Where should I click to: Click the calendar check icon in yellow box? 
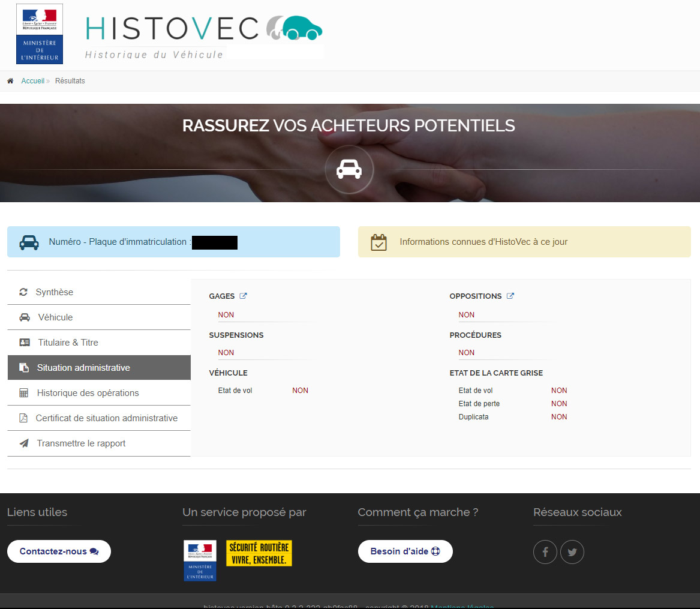[x=378, y=242]
